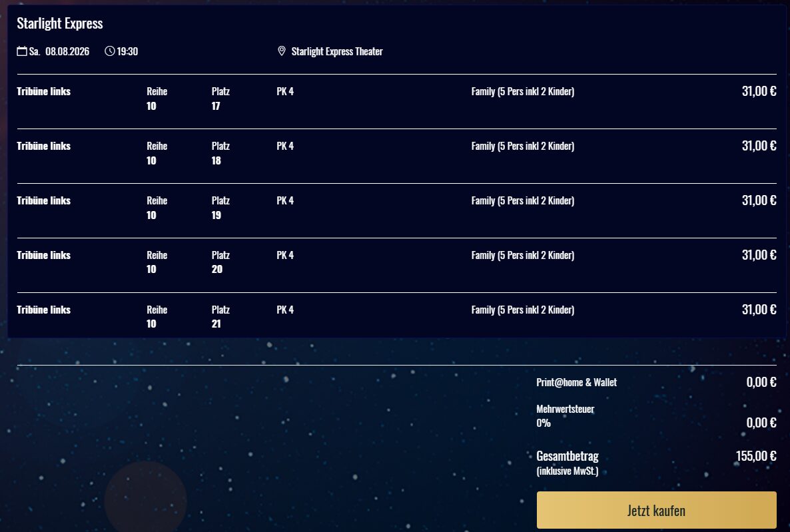Screen dimensions: 790x532
Task: Click the location pin icon
Action: (282, 51)
